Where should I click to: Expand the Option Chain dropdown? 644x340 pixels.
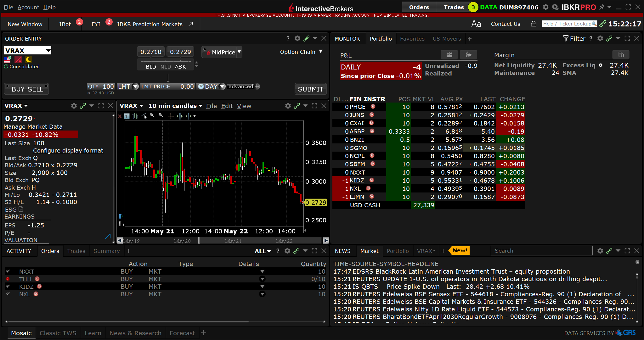tap(301, 52)
